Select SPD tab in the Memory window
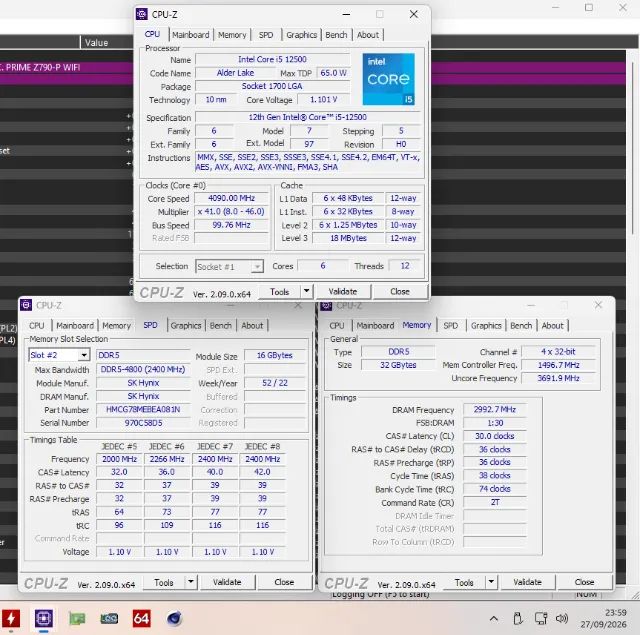This screenshot has height=635, width=640. tap(451, 326)
